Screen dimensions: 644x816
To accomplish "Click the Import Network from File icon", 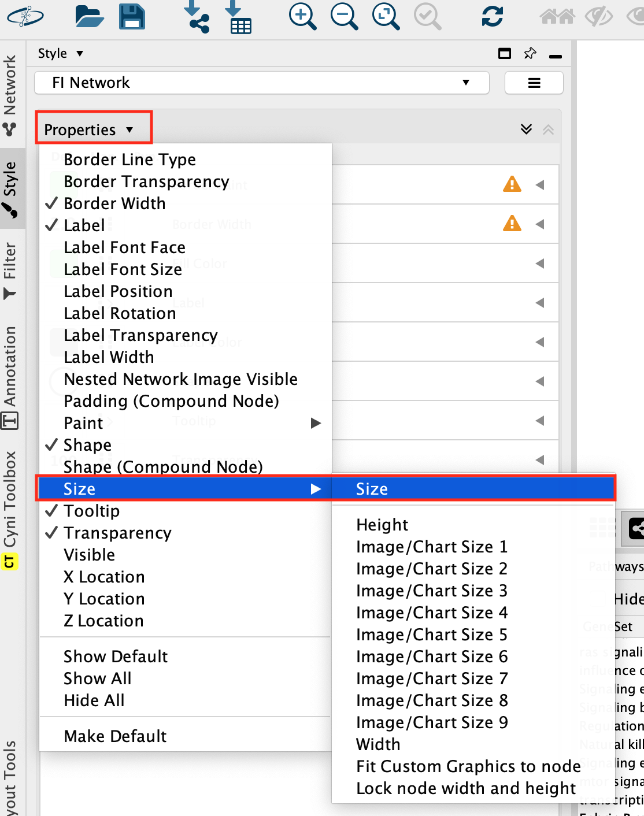I will (195, 17).
